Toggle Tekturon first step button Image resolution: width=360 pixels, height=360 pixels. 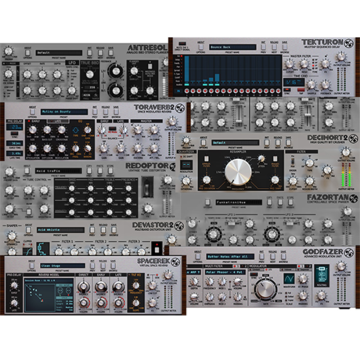click(187, 91)
